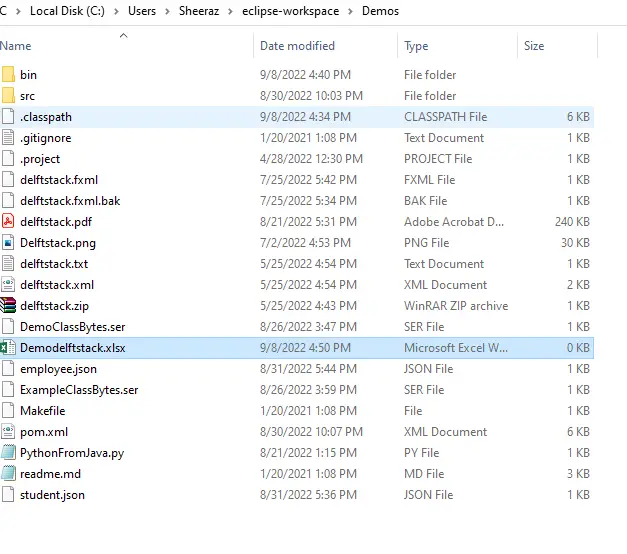Navigate to Sheeraz in the address bar
This screenshot has width=627, height=554.
[199, 11]
